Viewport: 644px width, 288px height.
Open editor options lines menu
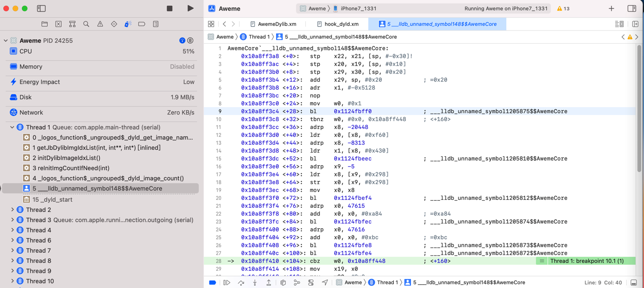point(619,24)
